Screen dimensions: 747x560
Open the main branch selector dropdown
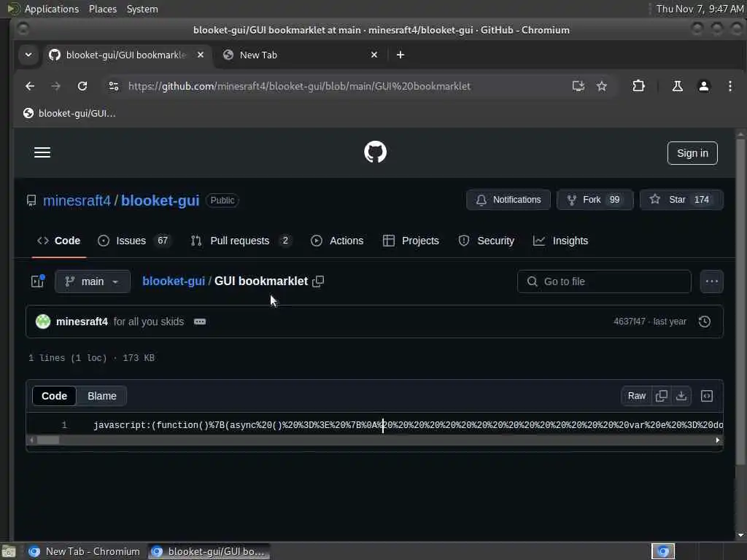coord(93,281)
